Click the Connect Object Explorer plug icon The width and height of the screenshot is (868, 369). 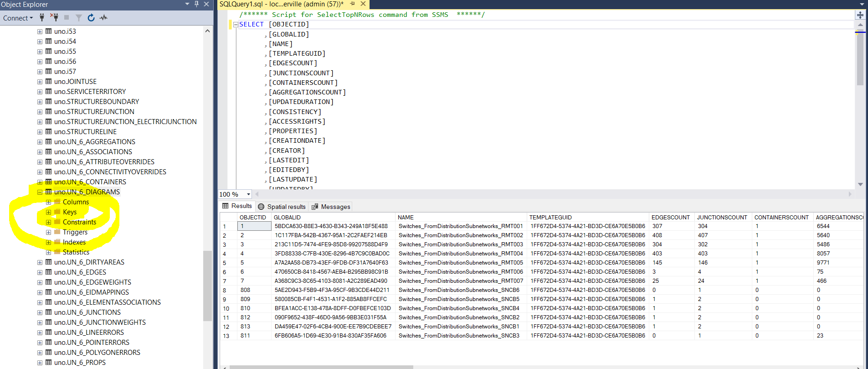(x=42, y=18)
